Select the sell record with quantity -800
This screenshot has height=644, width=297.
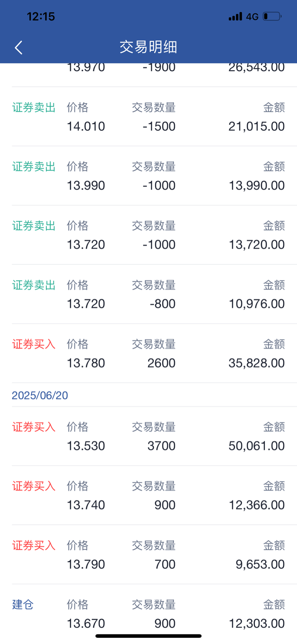tap(148, 294)
